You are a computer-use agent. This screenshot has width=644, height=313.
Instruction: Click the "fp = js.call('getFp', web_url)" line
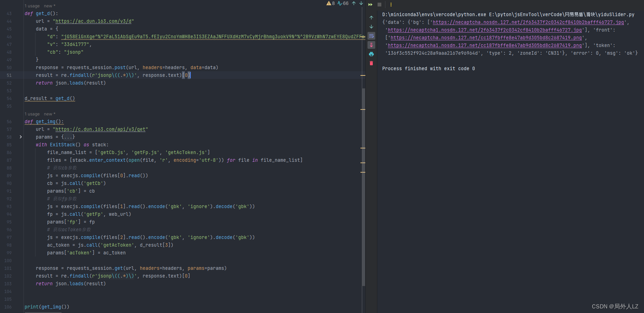click(89, 214)
